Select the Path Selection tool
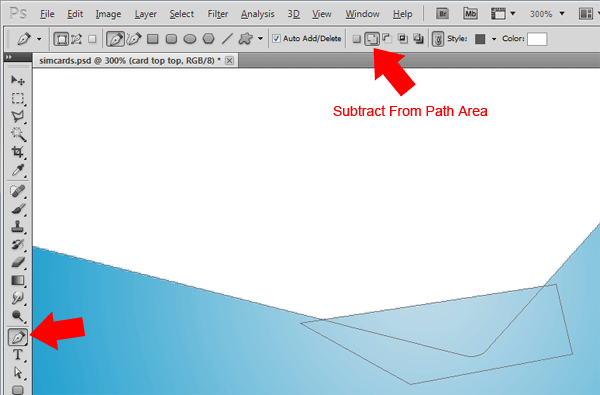The image size is (600, 395). 18,372
